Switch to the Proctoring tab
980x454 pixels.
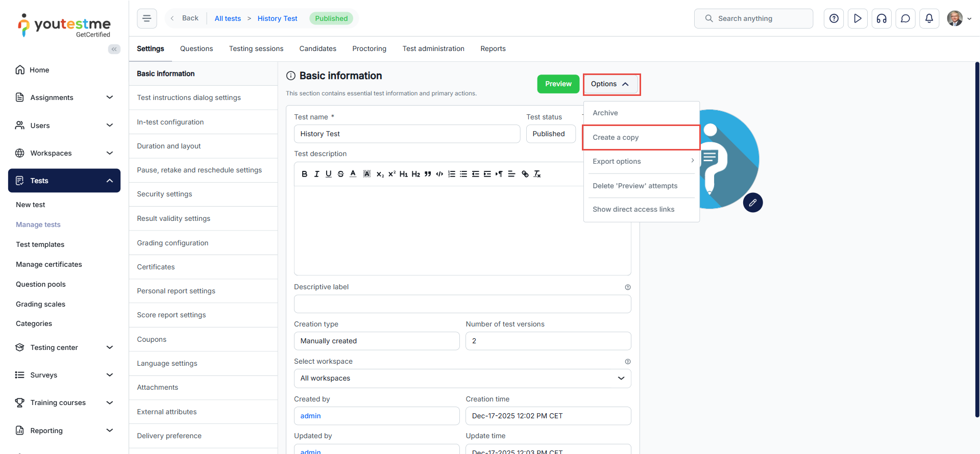(369, 48)
